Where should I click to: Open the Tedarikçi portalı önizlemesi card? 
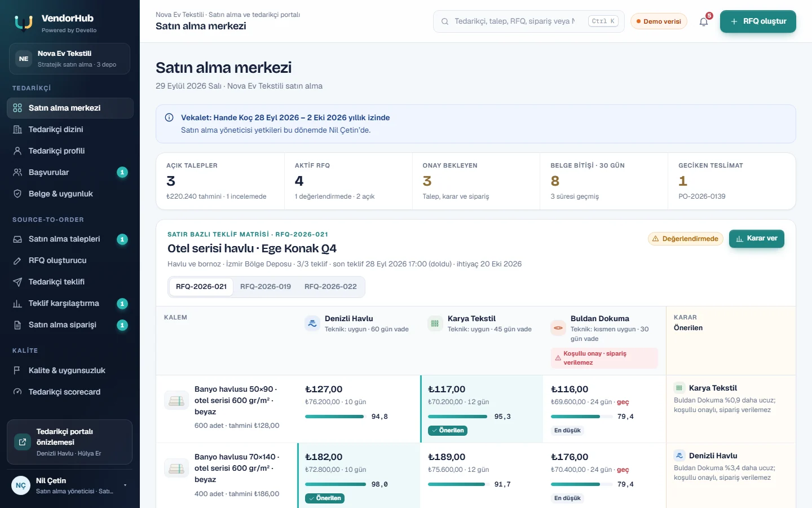[69, 442]
